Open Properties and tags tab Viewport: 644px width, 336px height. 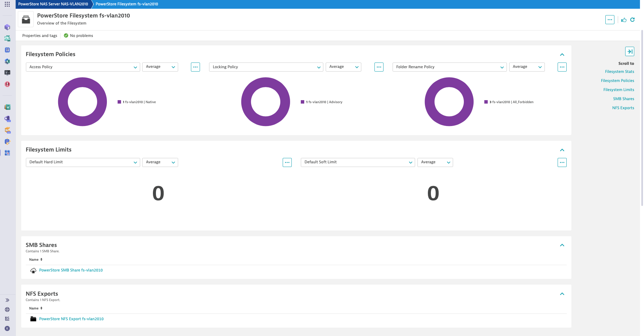[x=40, y=36]
